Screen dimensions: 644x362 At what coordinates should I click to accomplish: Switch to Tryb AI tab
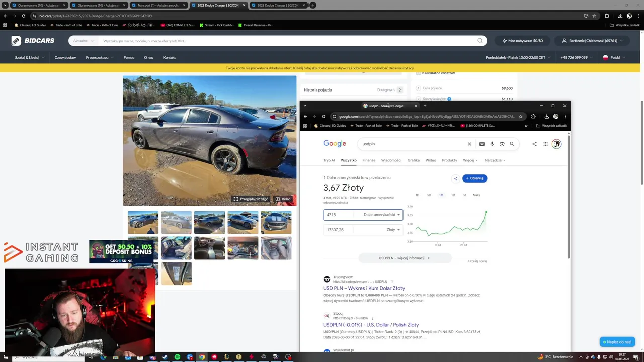(329, 160)
